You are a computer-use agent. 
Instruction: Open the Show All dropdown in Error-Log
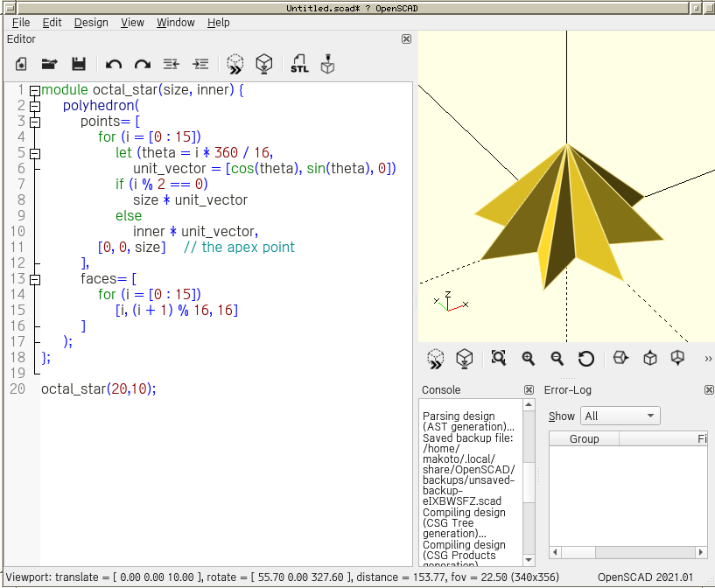[x=620, y=416]
